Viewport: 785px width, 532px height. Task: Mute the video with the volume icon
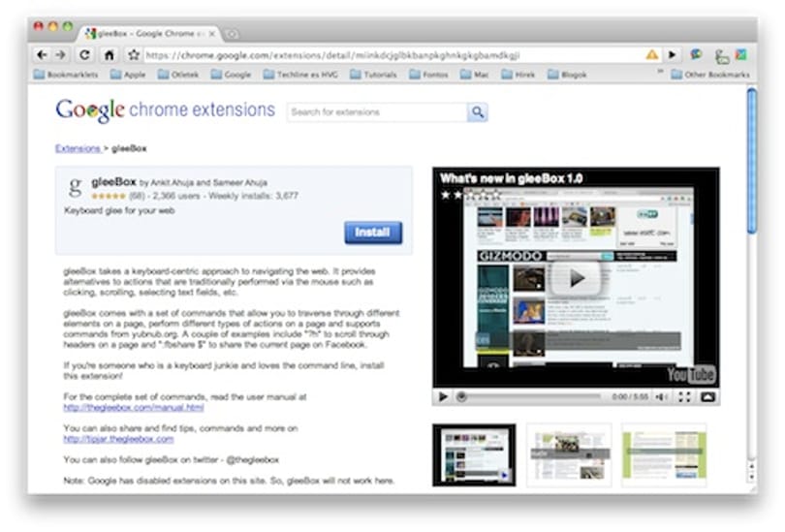661,397
